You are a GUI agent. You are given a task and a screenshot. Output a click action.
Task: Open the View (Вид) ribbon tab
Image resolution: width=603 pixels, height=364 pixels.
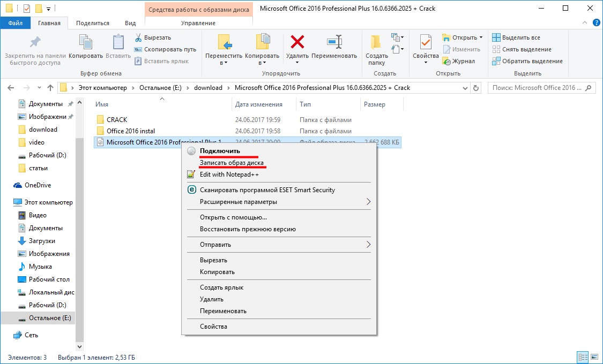point(130,23)
